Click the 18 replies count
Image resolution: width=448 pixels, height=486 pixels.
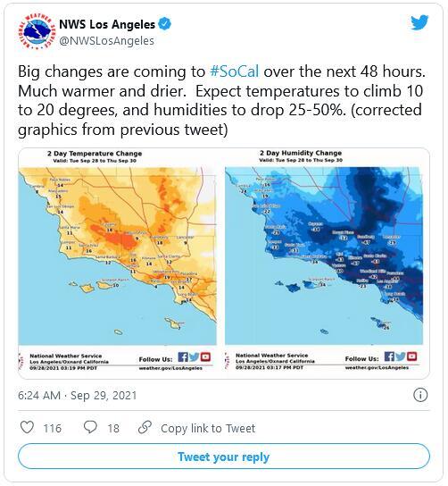[x=113, y=428]
